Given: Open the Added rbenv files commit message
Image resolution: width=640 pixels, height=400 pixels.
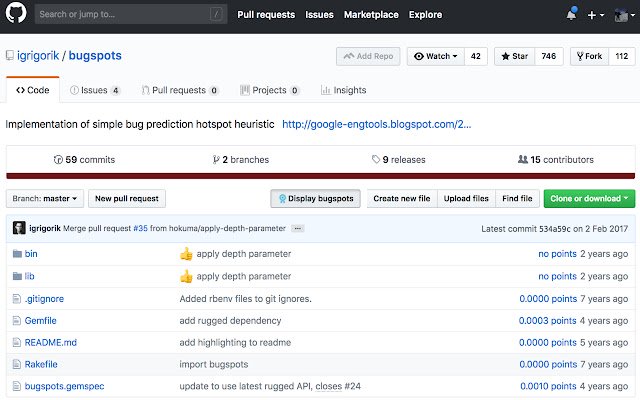Looking at the screenshot, I should tap(245, 299).
